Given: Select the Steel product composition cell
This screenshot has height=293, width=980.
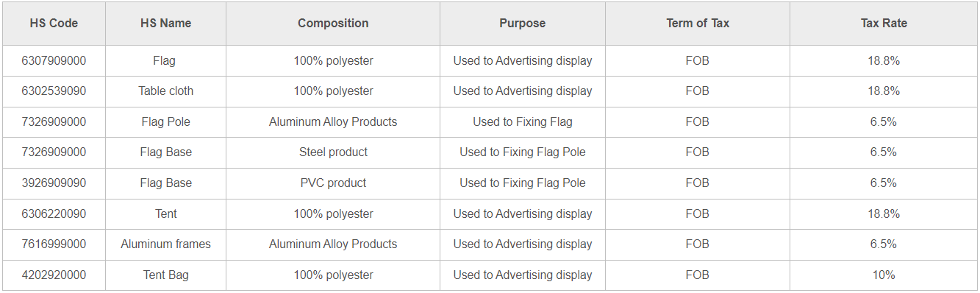Looking at the screenshot, I should pyautogui.click(x=333, y=152).
